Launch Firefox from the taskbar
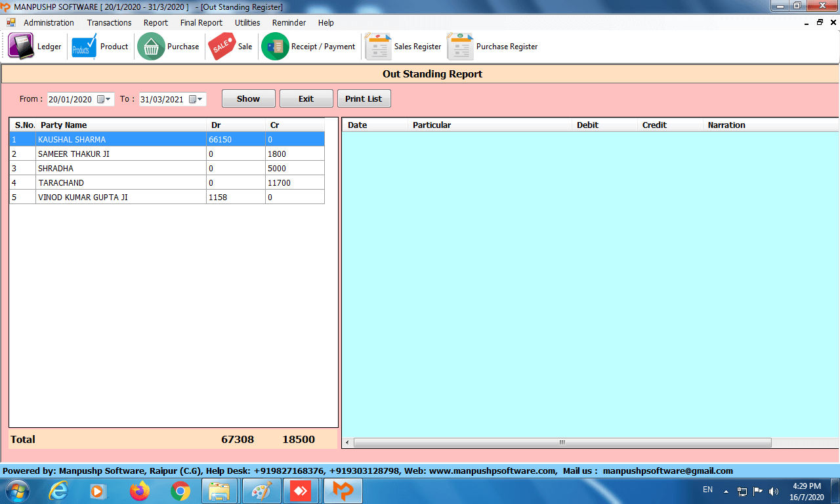Screen dimensions: 840x504 (x=139, y=491)
